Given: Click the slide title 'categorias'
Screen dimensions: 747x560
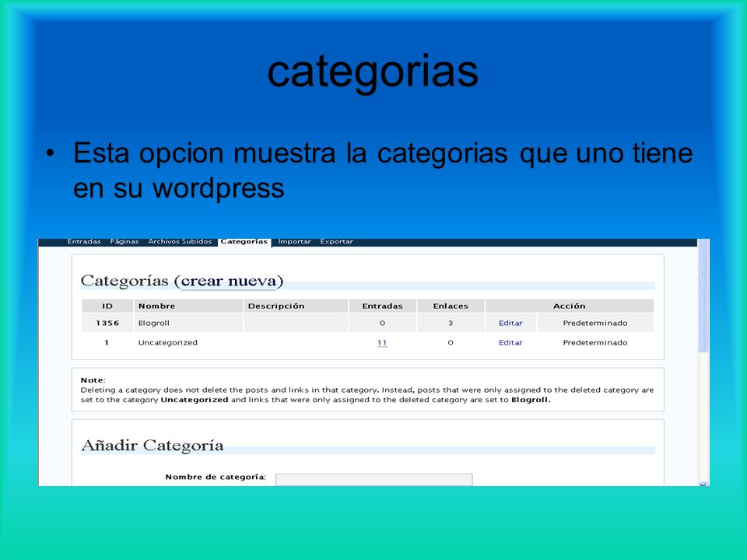Looking at the screenshot, I should click(x=373, y=72).
